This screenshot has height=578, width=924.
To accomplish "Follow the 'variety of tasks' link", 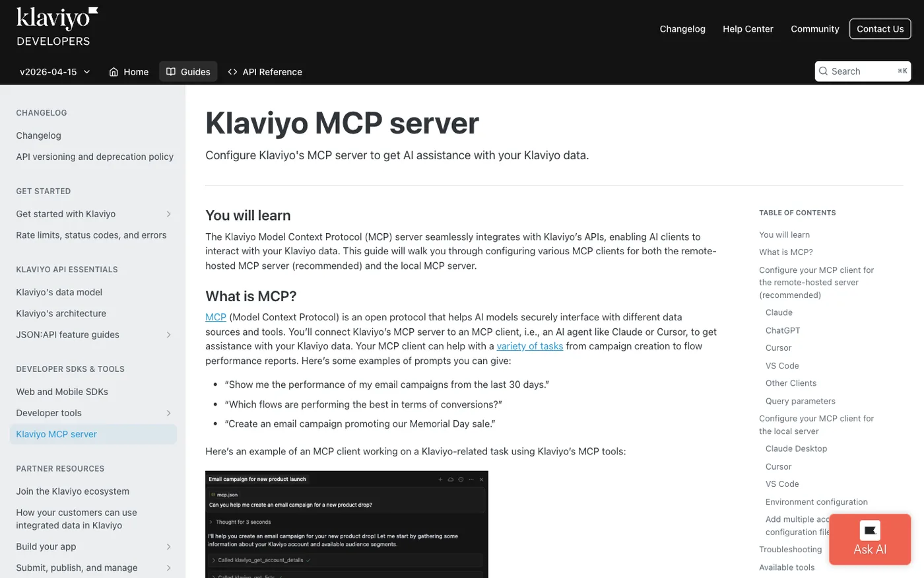I will 530,346.
